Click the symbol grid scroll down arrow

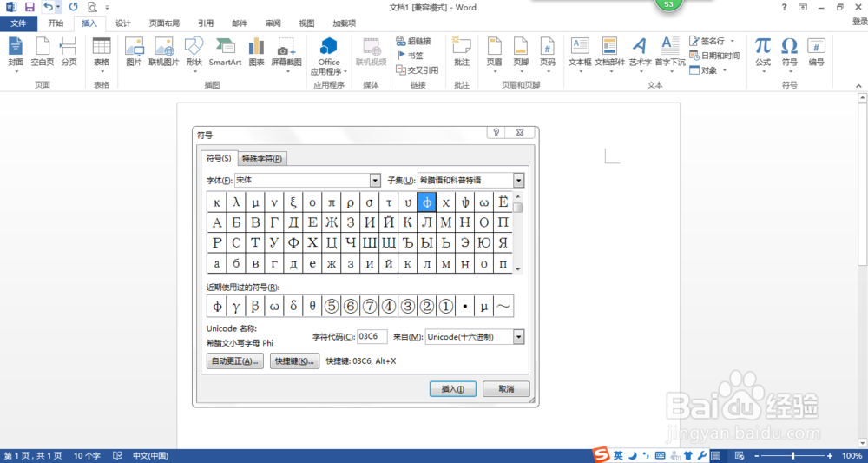coord(518,269)
